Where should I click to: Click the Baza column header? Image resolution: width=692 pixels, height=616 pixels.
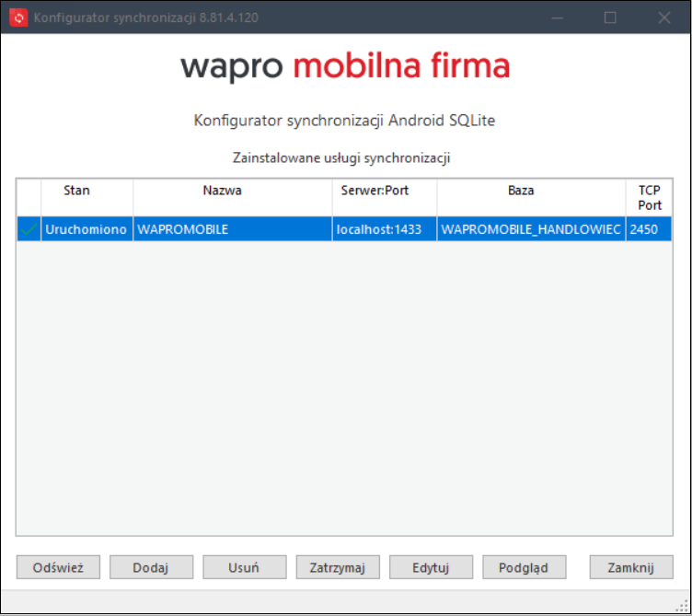pos(531,197)
